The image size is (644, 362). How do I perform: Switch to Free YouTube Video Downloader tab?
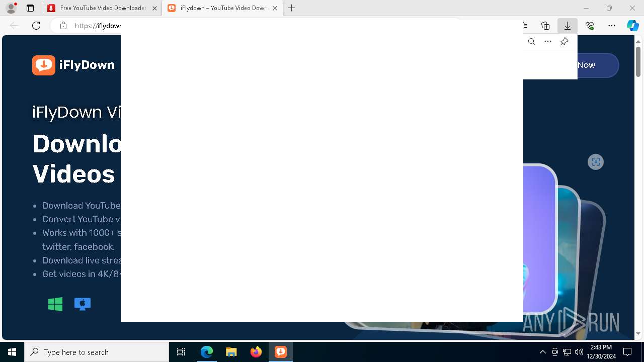pyautogui.click(x=101, y=8)
